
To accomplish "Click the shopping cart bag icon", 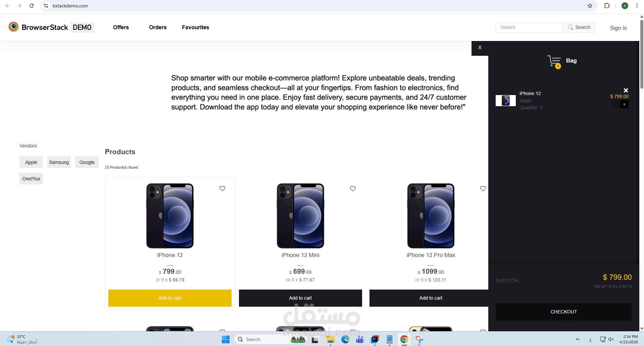I will (554, 61).
